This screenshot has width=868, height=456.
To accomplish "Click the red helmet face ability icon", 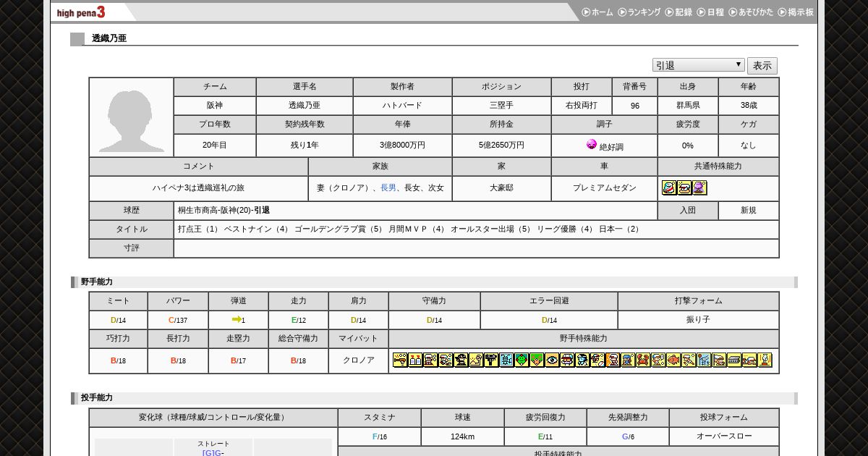I will 567,360.
